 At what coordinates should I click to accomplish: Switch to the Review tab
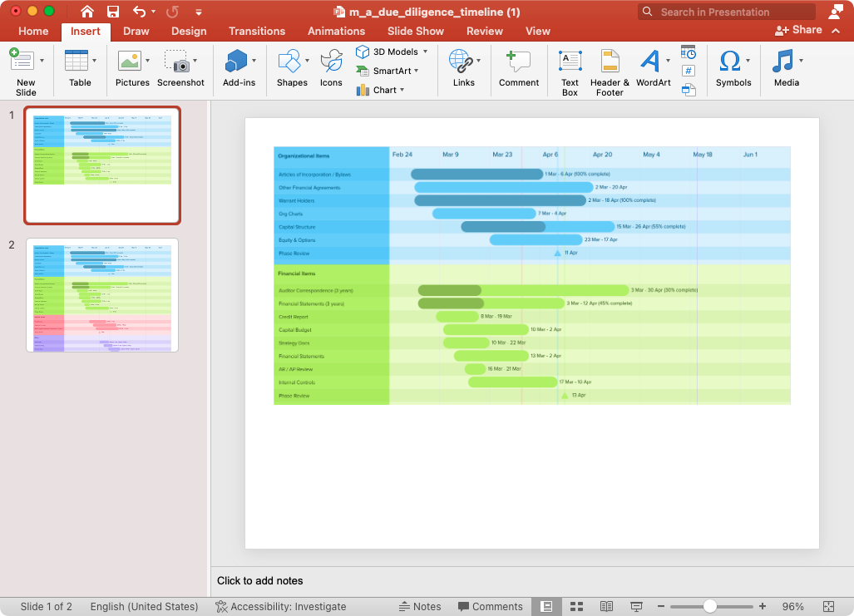485,31
